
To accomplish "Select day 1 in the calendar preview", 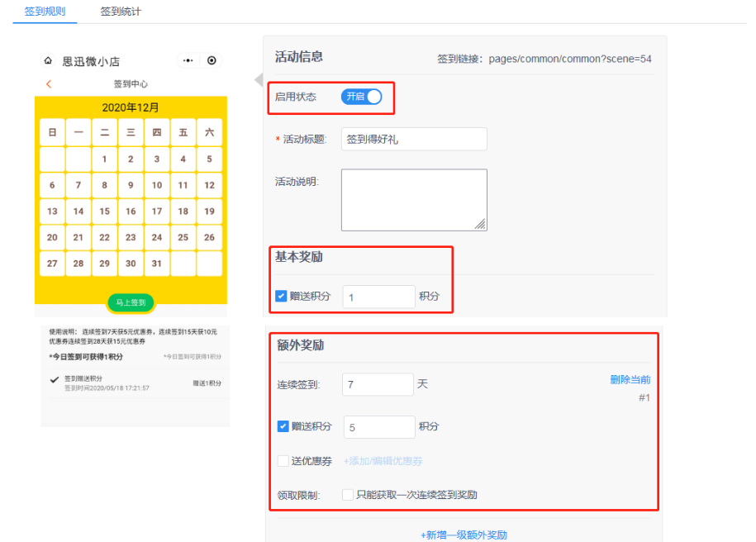I will tap(104, 159).
